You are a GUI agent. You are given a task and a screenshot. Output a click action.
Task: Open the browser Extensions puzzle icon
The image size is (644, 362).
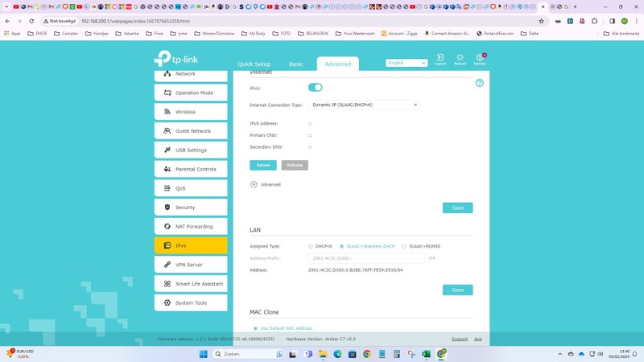coord(594,21)
